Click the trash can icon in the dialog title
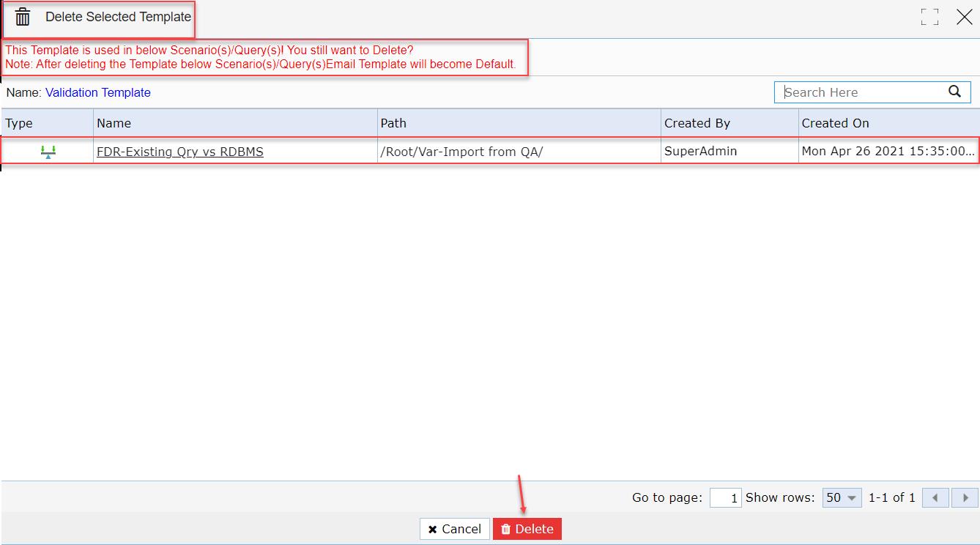This screenshot has width=980, height=545. click(x=23, y=17)
